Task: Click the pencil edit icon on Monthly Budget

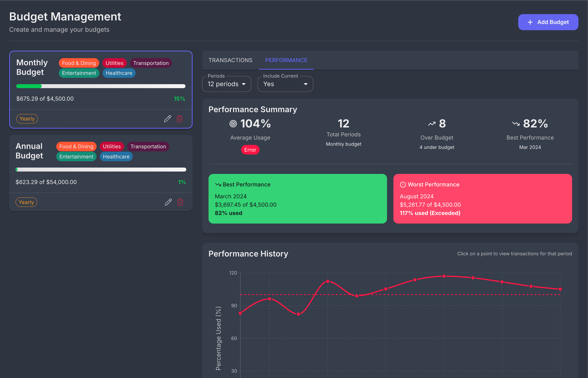Action: [x=167, y=119]
